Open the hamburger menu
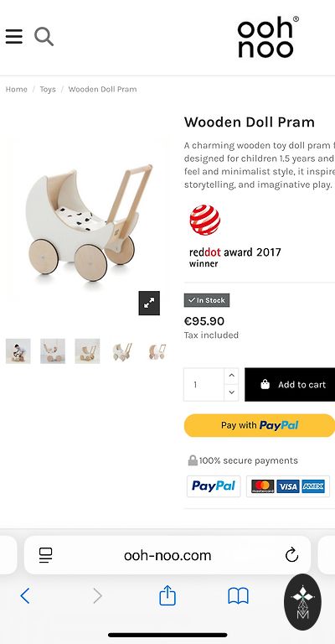Viewport: 335px width, 644px height. coord(14,37)
